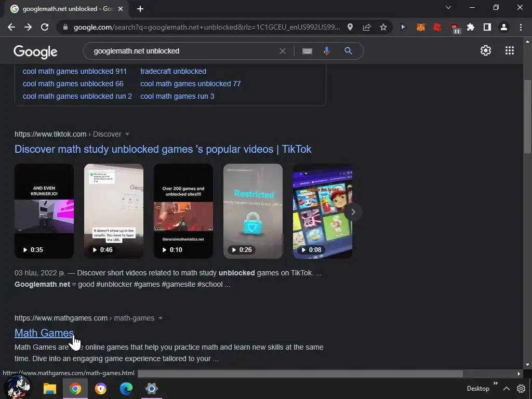Open Google quick settings gear
This screenshot has height=399, width=532.
486,50
